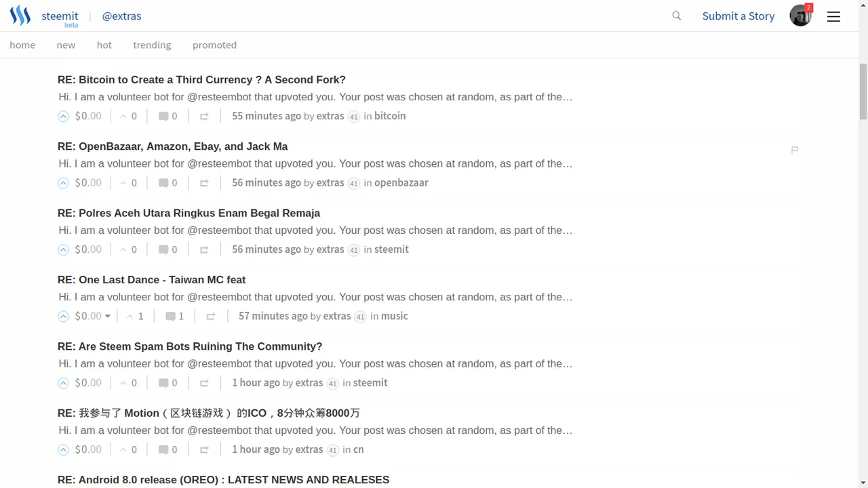Screen dimensions: 868x488
Task: Open 'RE: Are Steem Spam Bots Ruining The Community?'
Action: [x=190, y=346]
